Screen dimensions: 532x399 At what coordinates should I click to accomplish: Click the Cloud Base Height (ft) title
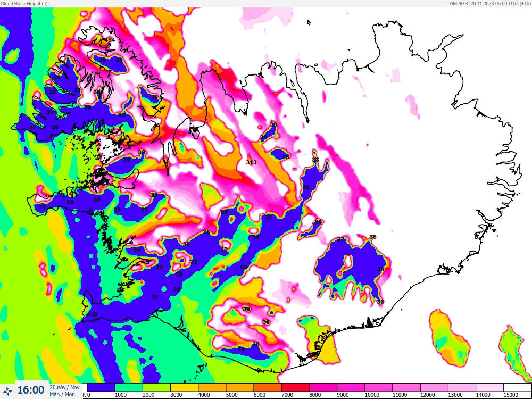[x=24, y=3]
